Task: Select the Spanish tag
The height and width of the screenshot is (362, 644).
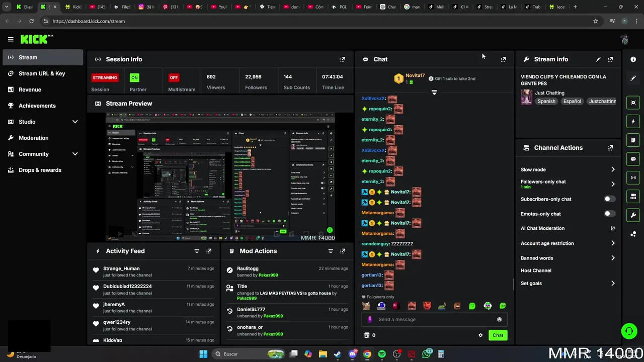Action: click(546, 101)
